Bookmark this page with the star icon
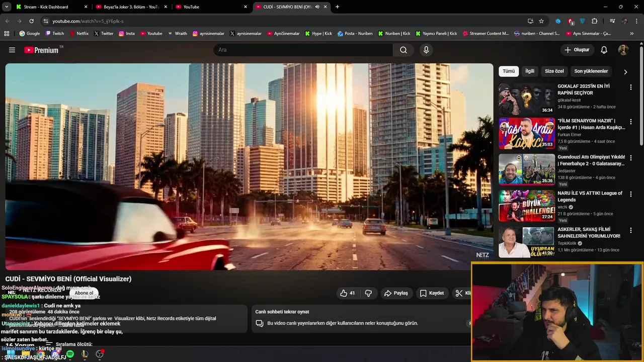The image size is (644, 362). (541, 21)
